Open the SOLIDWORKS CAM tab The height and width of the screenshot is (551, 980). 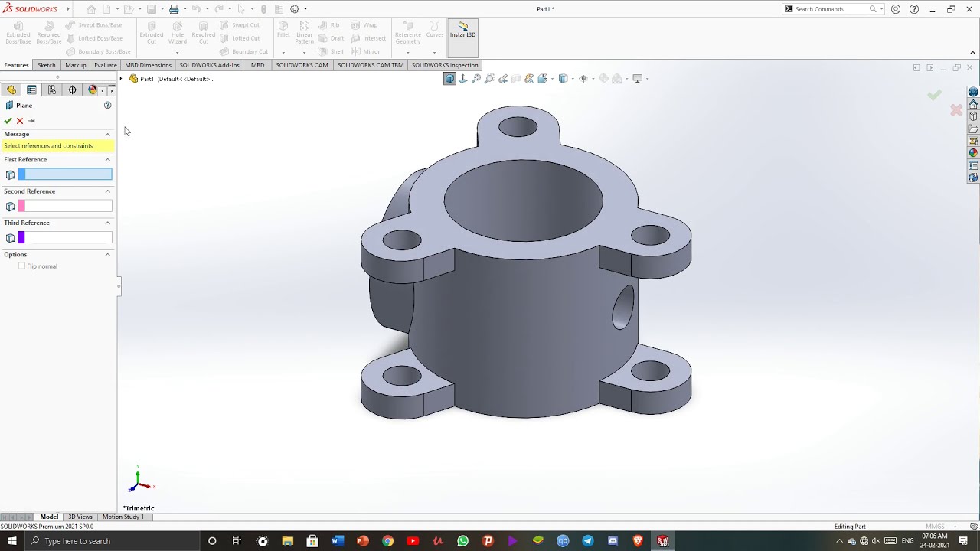(x=302, y=65)
